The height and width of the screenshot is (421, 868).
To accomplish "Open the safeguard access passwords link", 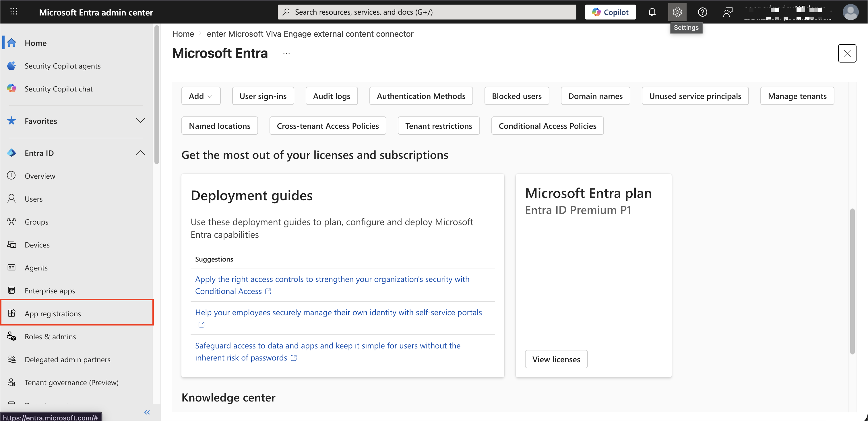I will click(328, 352).
